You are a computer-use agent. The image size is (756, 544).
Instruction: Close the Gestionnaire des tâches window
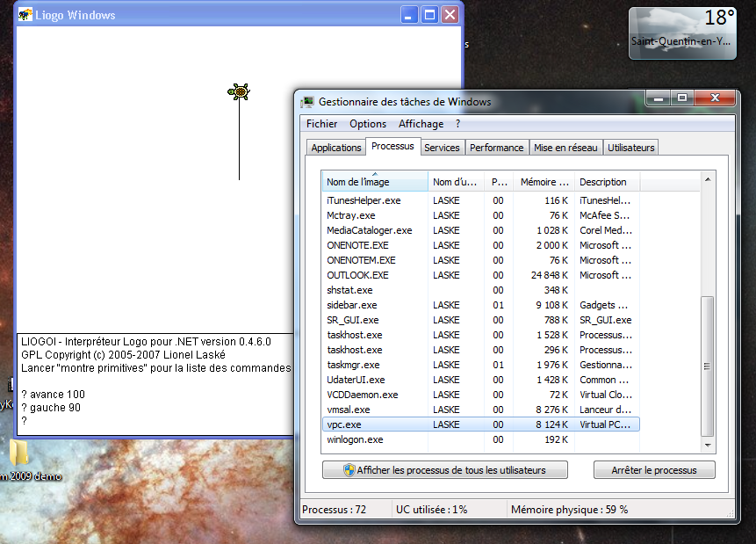[715, 98]
